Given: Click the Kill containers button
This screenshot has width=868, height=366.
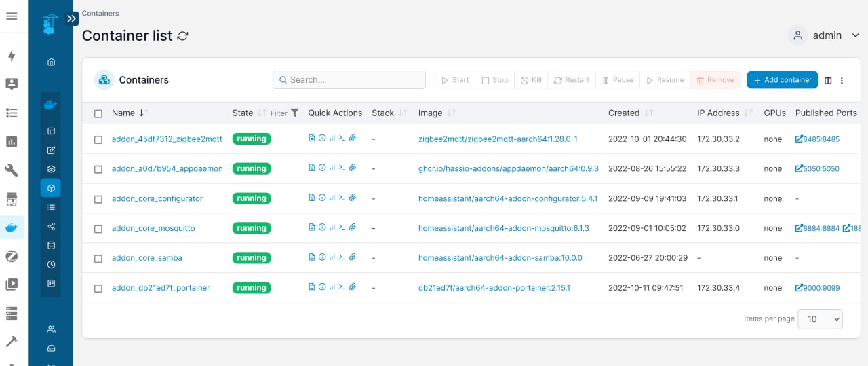Looking at the screenshot, I should [x=531, y=80].
